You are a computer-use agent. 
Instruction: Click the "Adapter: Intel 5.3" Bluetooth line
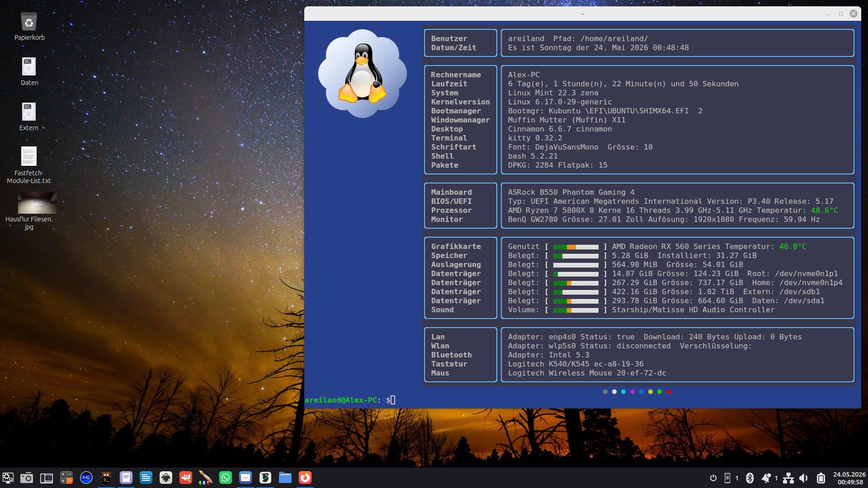click(548, 355)
